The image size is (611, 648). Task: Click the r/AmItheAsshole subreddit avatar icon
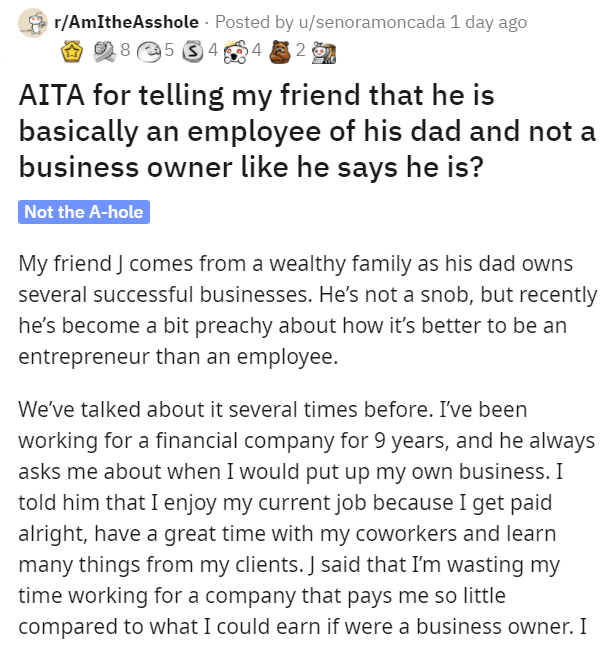33,22
